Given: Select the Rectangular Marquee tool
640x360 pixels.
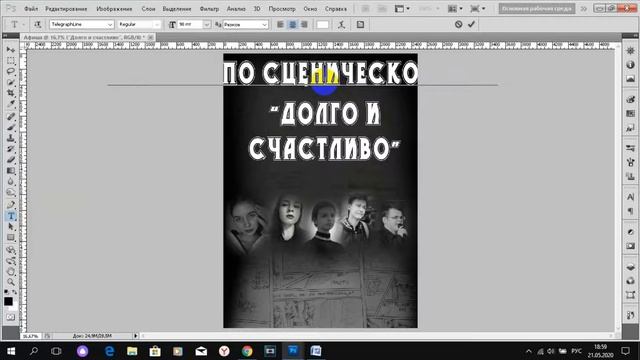Looking at the screenshot, I should point(11,60).
